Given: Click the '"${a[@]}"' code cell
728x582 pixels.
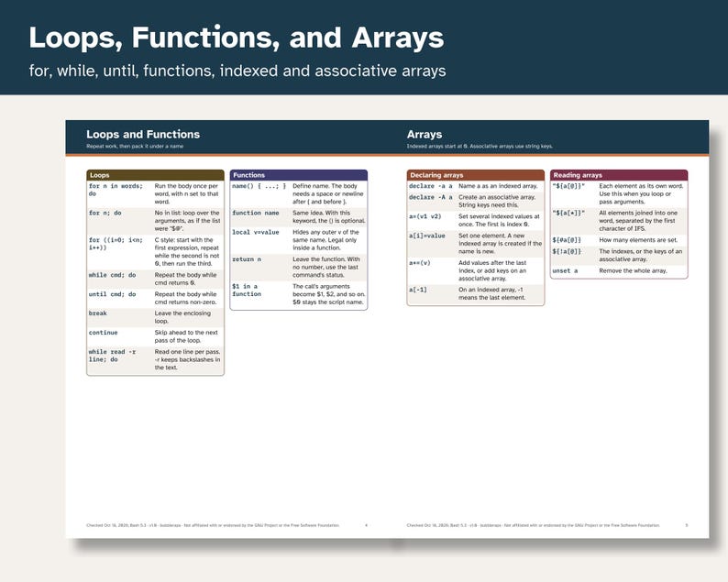Looking at the screenshot, I should pyautogui.click(x=568, y=186).
